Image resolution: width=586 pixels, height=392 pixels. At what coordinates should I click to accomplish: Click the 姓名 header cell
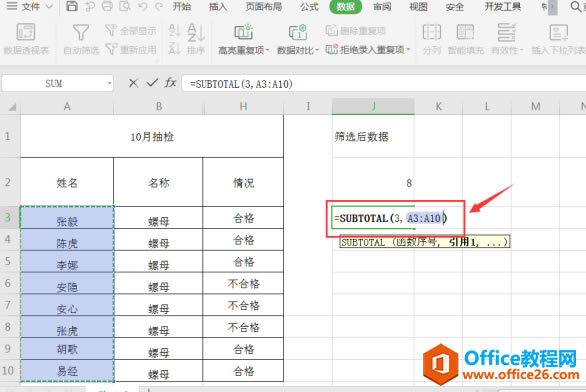67,182
